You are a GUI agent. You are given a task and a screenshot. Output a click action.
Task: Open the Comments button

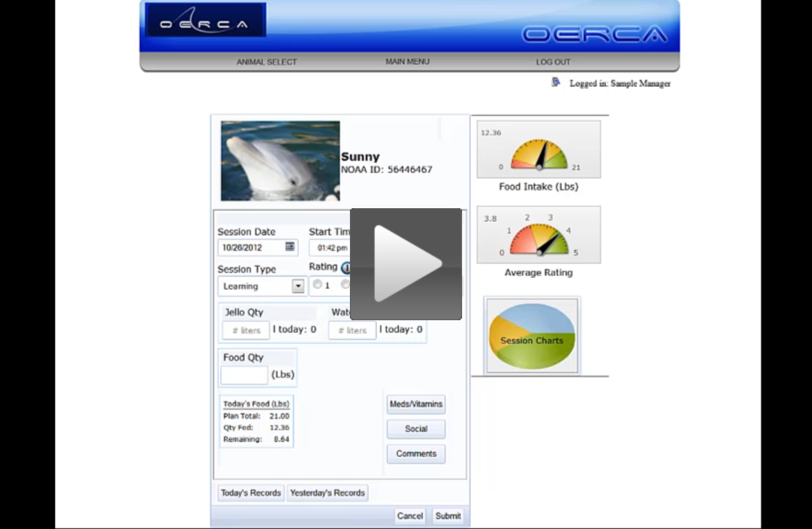coord(416,454)
